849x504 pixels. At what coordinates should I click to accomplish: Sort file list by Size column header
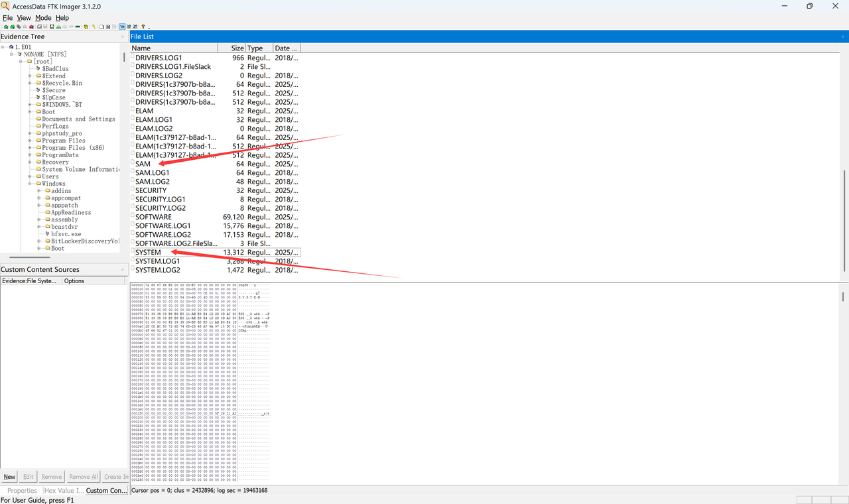click(231, 48)
